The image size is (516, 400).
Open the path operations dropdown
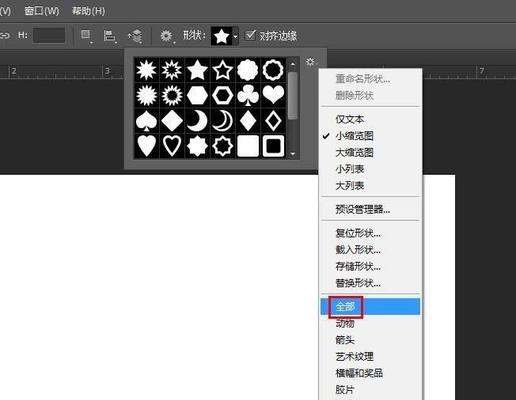click(x=86, y=36)
